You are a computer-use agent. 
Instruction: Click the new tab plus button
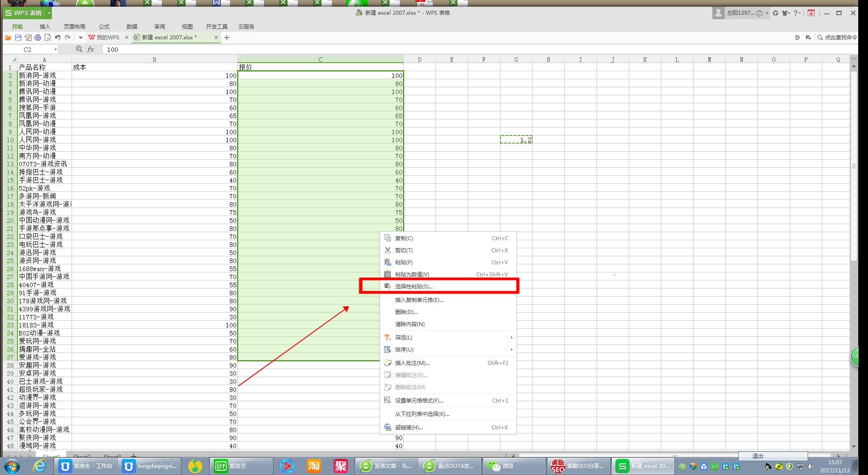[x=227, y=38]
